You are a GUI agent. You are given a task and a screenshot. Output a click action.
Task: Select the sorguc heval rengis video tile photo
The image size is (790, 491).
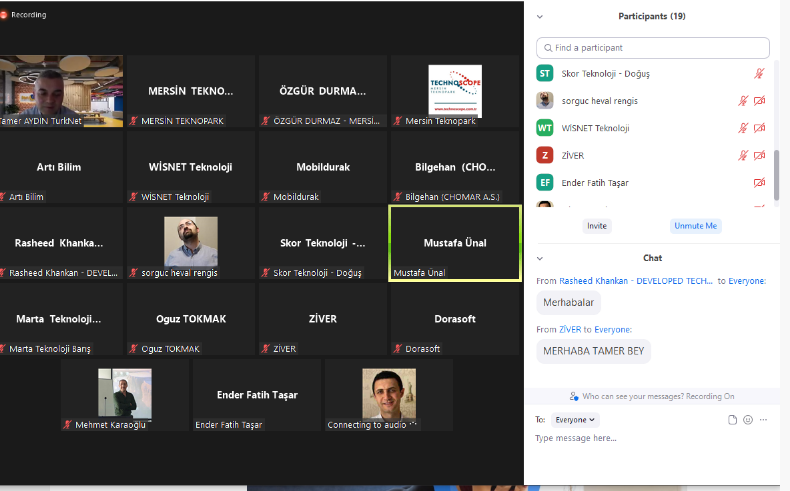[191, 243]
